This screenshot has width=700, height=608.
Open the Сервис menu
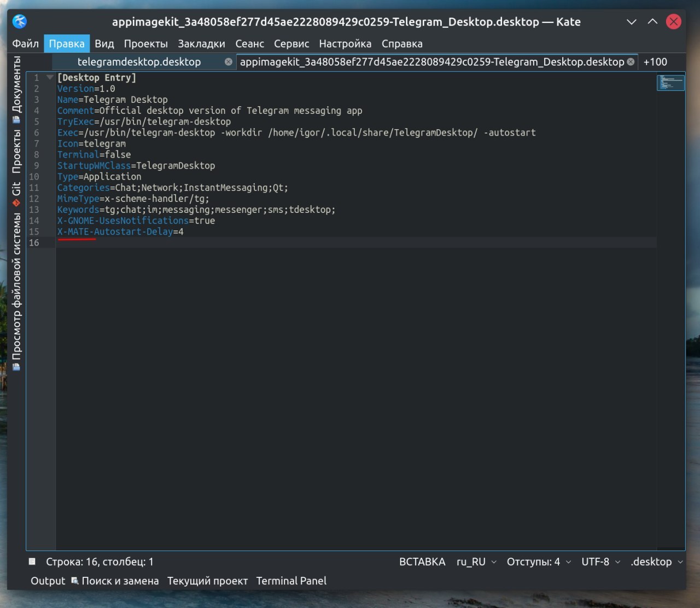click(291, 44)
